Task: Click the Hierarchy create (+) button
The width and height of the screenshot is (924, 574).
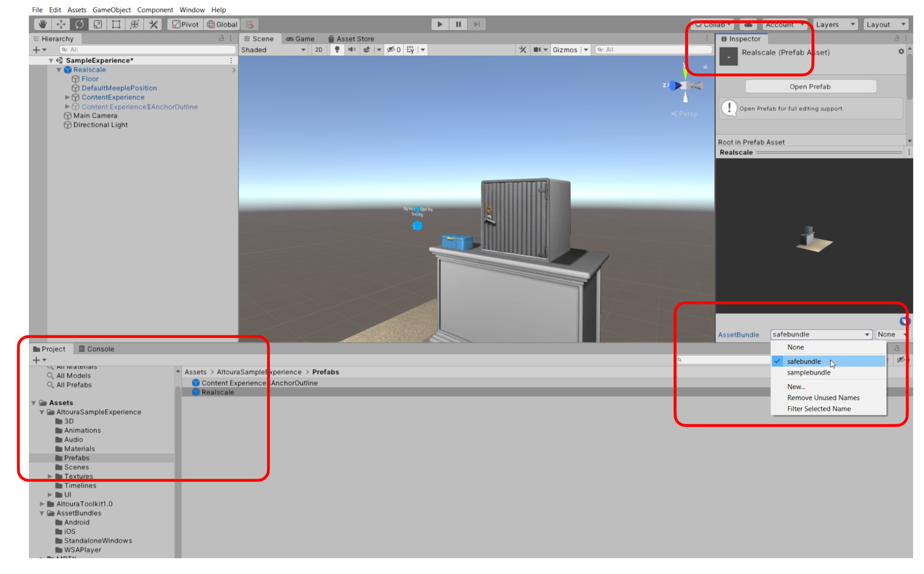Action: tap(39, 50)
